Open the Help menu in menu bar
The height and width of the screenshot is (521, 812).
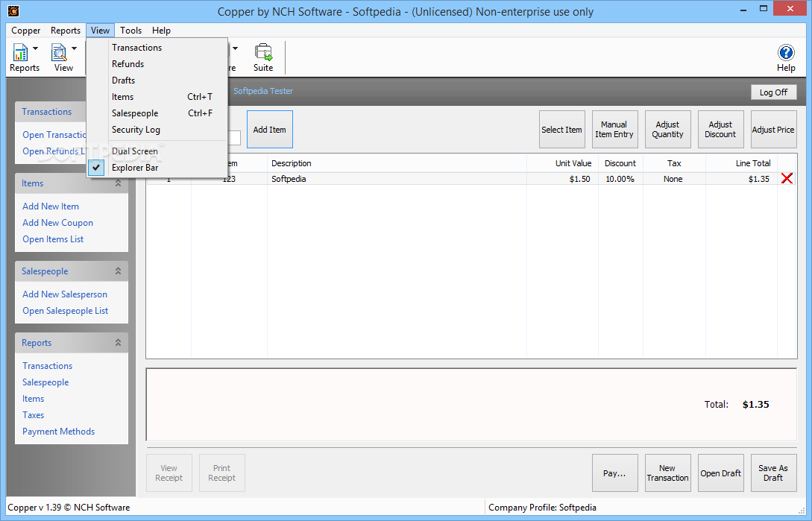pos(161,31)
